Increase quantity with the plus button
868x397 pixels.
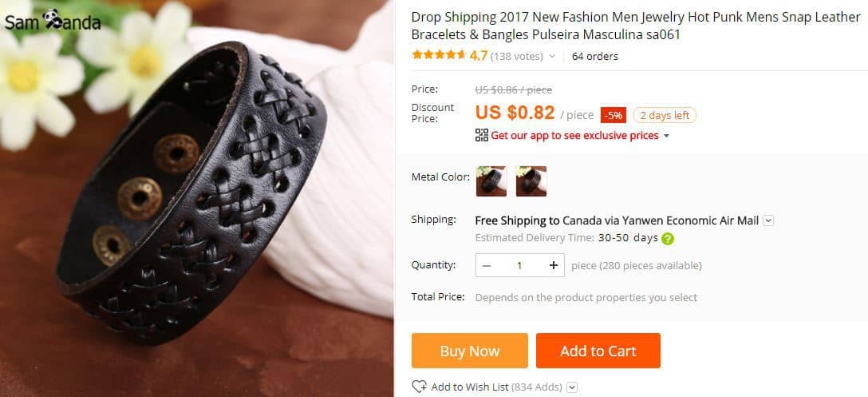(x=554, y=265)
